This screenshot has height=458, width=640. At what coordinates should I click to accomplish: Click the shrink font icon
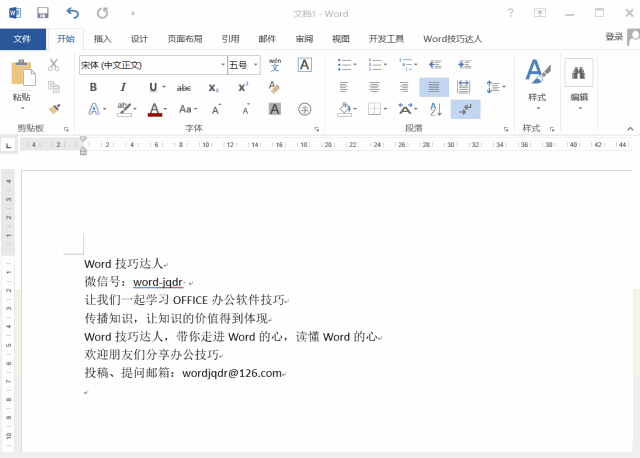point(246,109)
